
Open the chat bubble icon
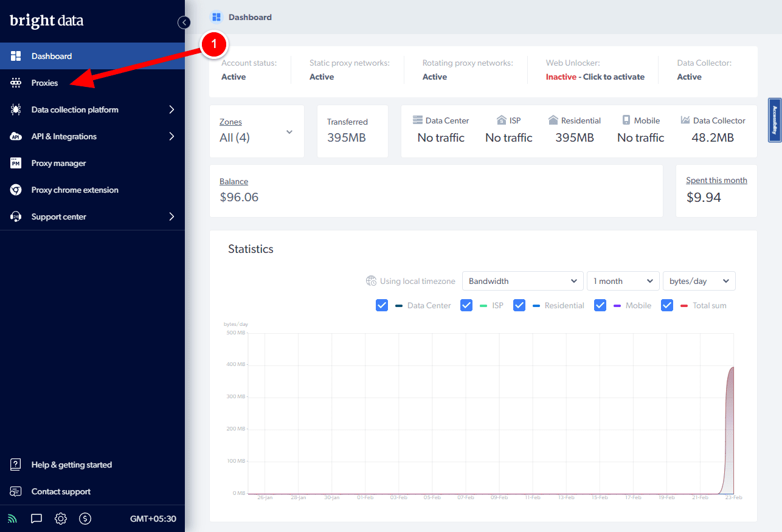pyautogui.click(x=36, y=519)
